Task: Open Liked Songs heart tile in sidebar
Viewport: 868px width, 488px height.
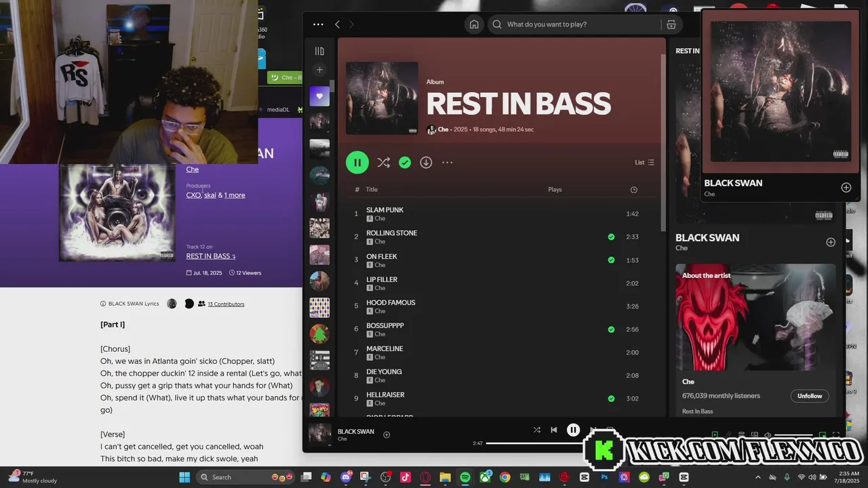Action: point(319,96)
